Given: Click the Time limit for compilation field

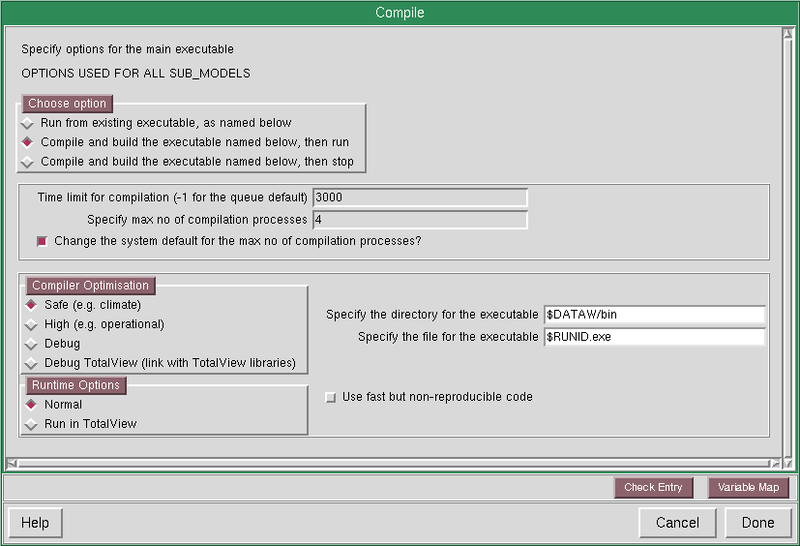Looking at the screenshot, I should (x=420, y=197).
